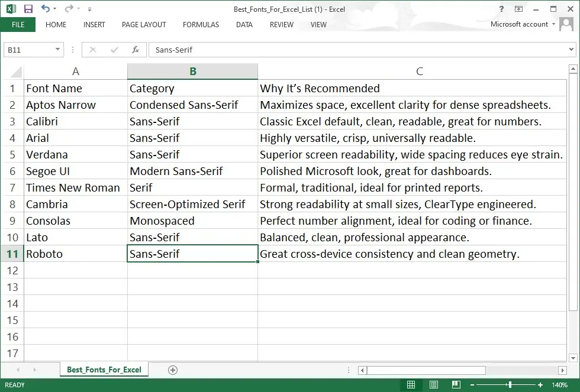This screenshot has width=580, height=392.
Task: Click horizontal scrollbar right arrow
Action: tap(562, 370)
